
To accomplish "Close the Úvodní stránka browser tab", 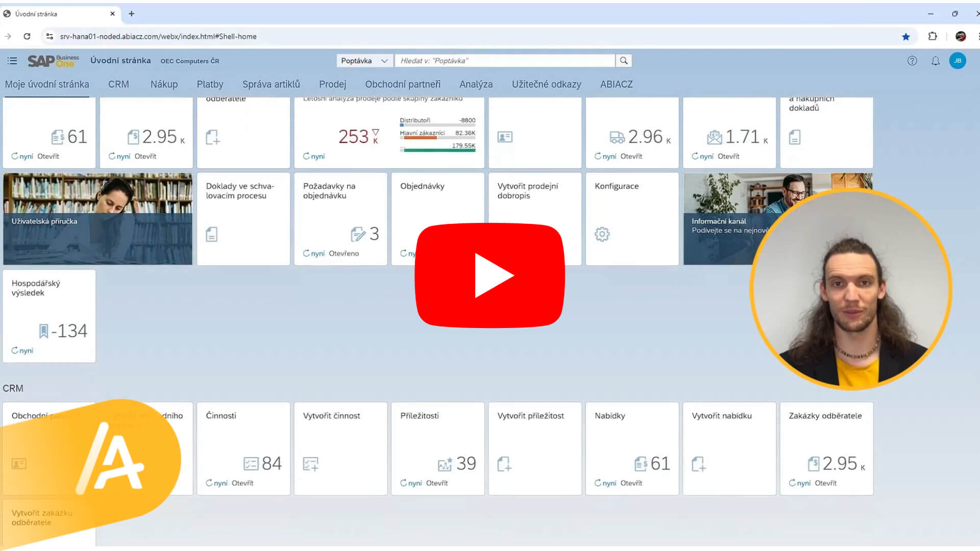I will tap(112, 14).
